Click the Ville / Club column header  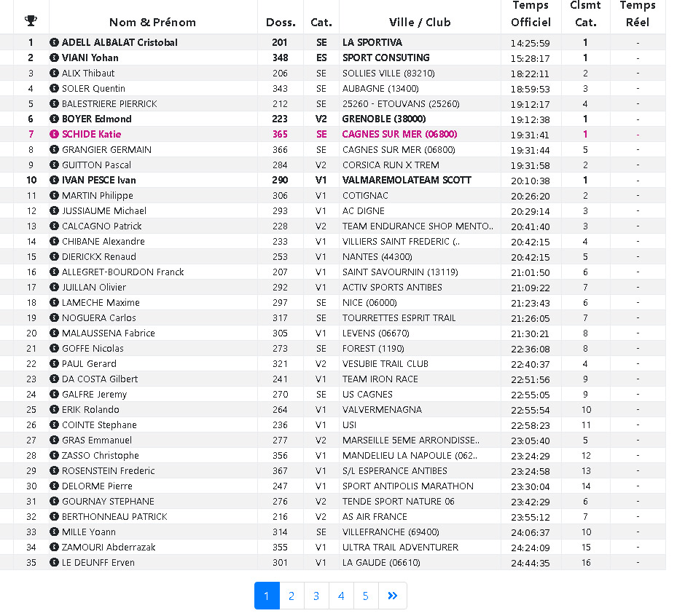420,22
